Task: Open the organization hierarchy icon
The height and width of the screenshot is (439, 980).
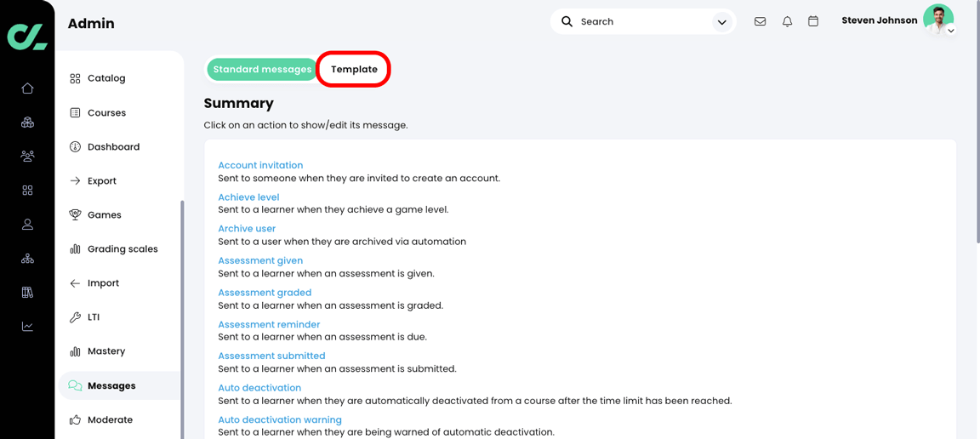Action: 27,259
